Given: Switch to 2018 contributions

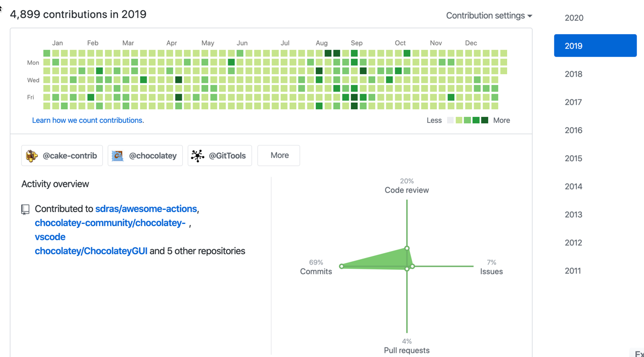Looking at the screenshot, I should 573,74.
